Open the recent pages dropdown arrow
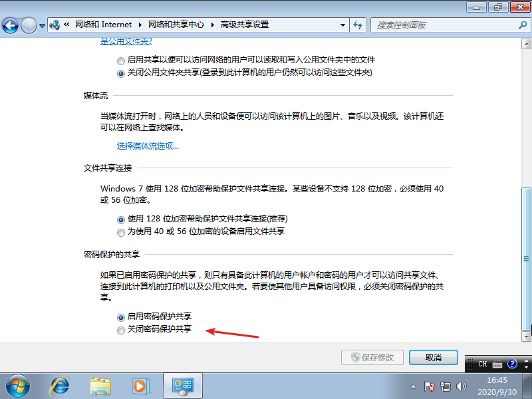The image size is (532, 399). click(x=43, y=25)
